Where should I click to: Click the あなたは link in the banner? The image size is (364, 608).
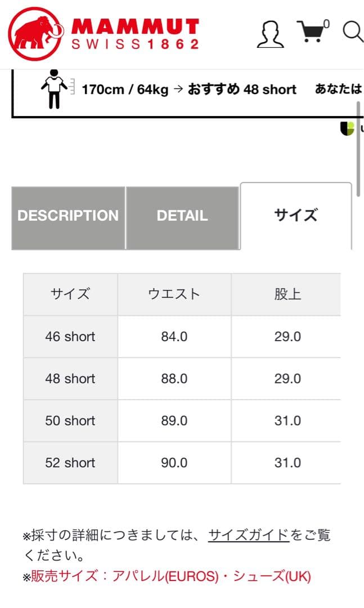(x=341, y=90)
